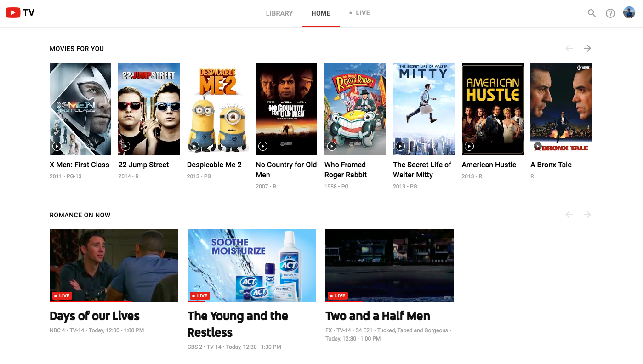The width and height of the screenshot is (643, 364).
Task: Click the American Hustle title
Action: click(x=489, y=165)
